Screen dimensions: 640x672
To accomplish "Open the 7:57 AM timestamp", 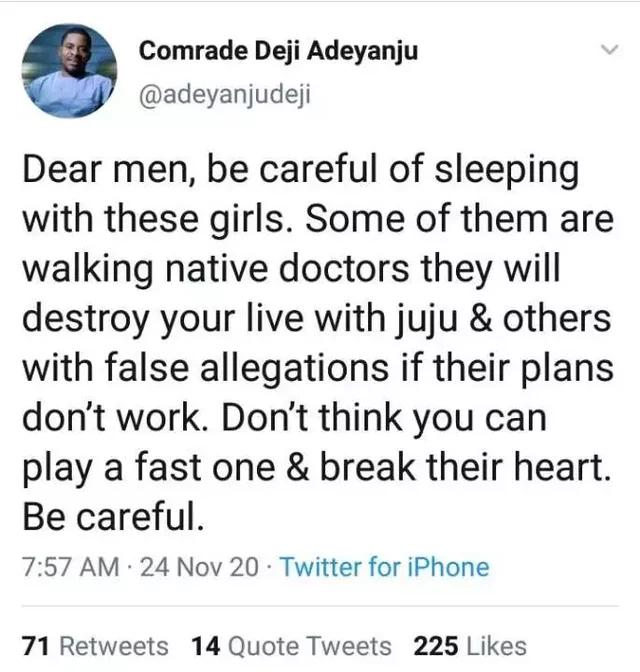I will tap(71, 567).
